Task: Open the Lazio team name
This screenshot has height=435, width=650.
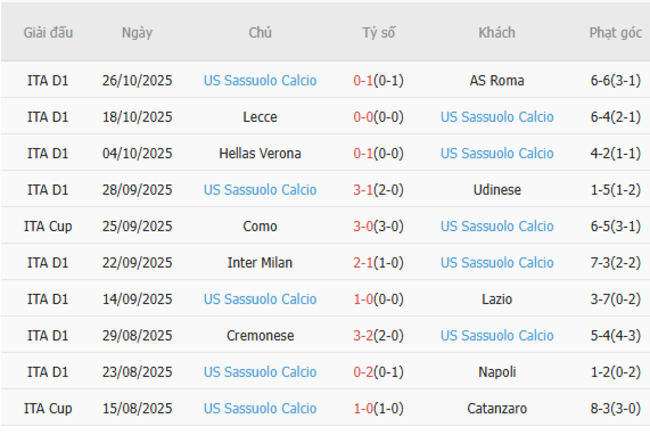Action: (x=497, y=299)
